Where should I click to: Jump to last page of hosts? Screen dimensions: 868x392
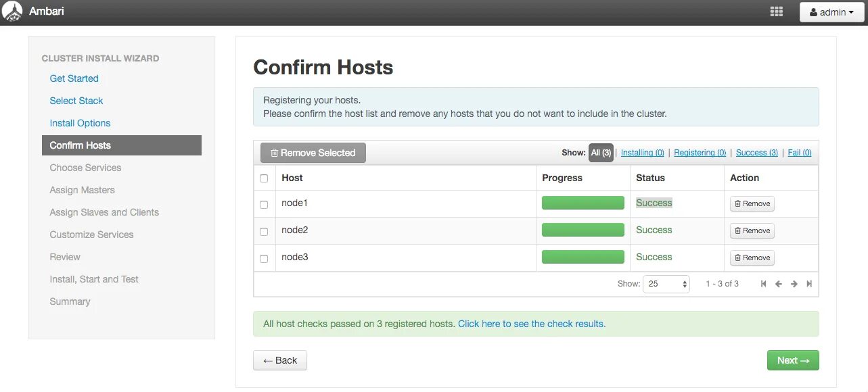point(809,284)
